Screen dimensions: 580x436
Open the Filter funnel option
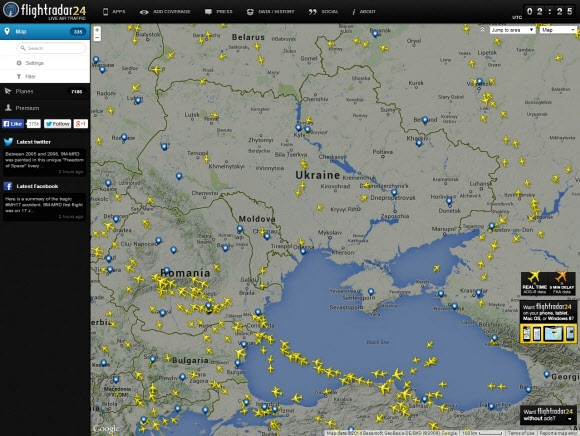pyautogui.click(x=26, y=77)
